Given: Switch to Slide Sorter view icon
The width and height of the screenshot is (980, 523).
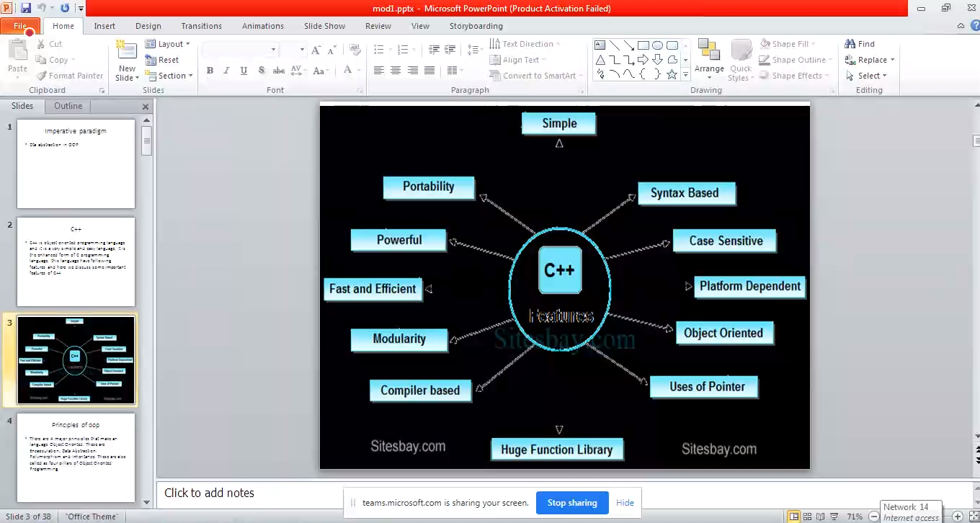Looking at the screenshot, I should (x=808, y=517).
